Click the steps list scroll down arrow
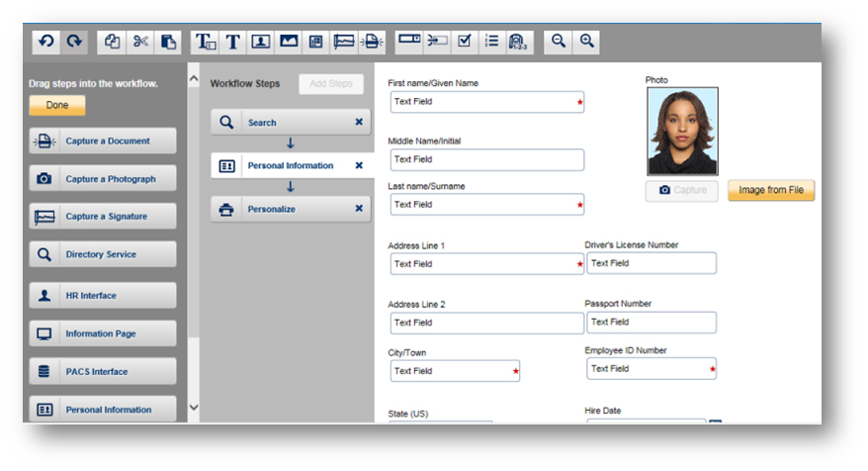Viewport: 868px width, 471px height. [193, 408]
